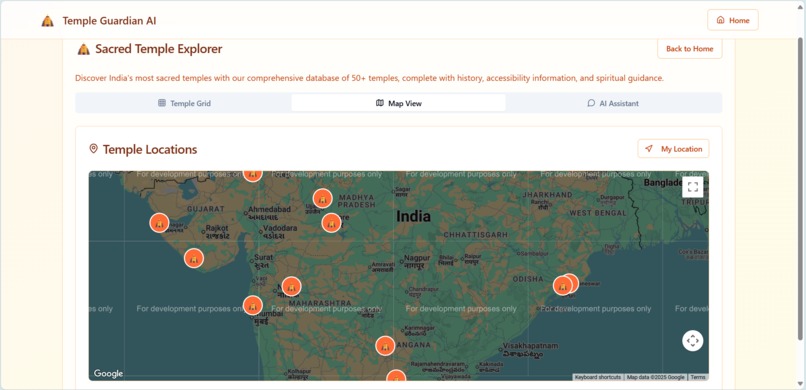Screen dimensions: 806x390
Task: Open the Keyboard shortcuts map link
Action: (598, 377)
